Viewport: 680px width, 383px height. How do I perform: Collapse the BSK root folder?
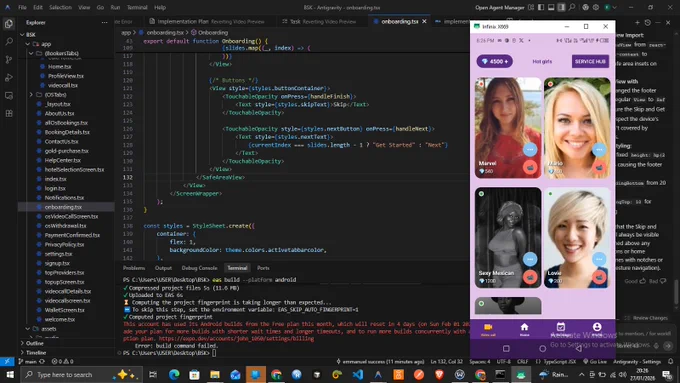pyautogui.click(x=23, y=35)
